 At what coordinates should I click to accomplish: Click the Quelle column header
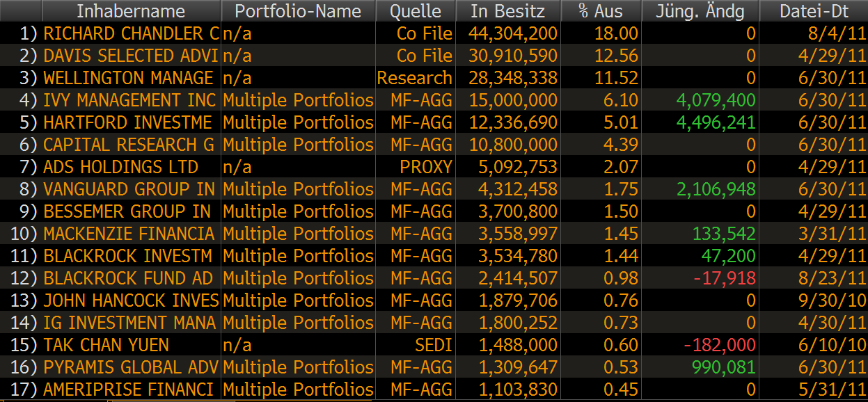pyautogui.click(x=416, y=11)
